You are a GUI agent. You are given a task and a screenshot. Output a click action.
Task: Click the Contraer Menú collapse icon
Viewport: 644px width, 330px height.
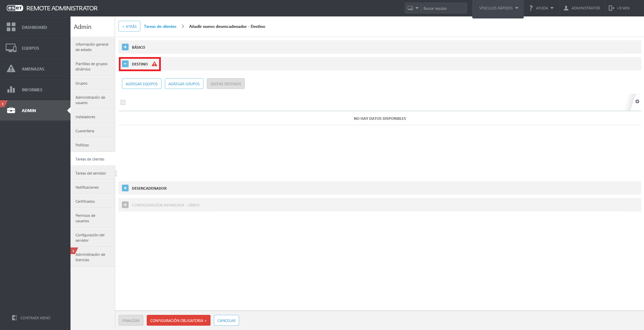14,318
